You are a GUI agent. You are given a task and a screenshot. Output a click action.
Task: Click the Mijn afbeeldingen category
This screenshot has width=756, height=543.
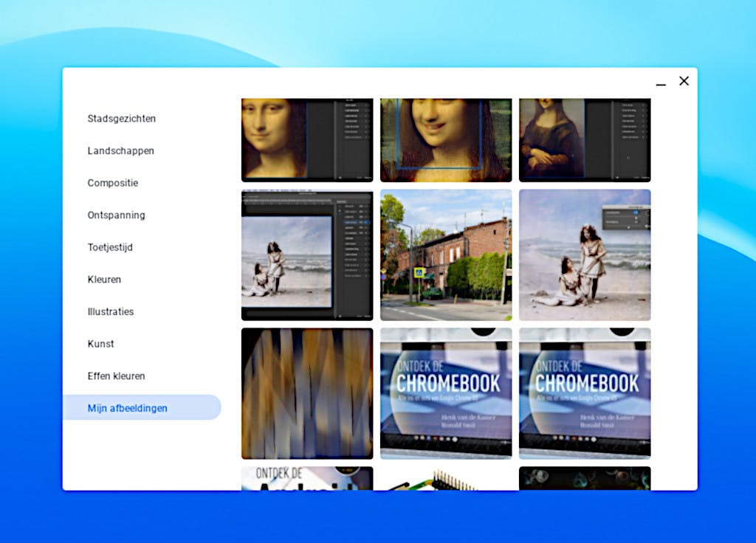[142, 407]
